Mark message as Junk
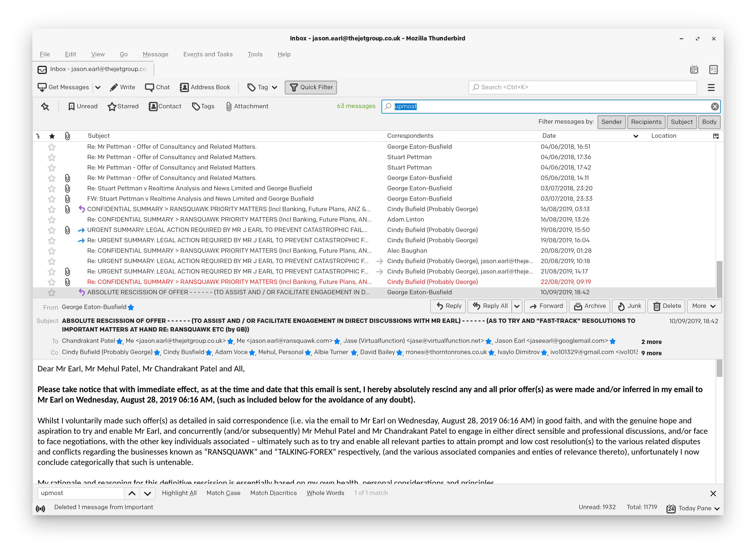This screenshot has height=551, width=756. tap(629, 306)
